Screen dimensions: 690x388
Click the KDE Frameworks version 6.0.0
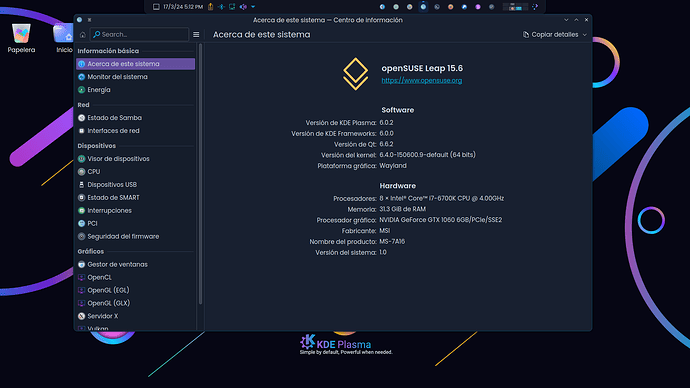(386, 133)
